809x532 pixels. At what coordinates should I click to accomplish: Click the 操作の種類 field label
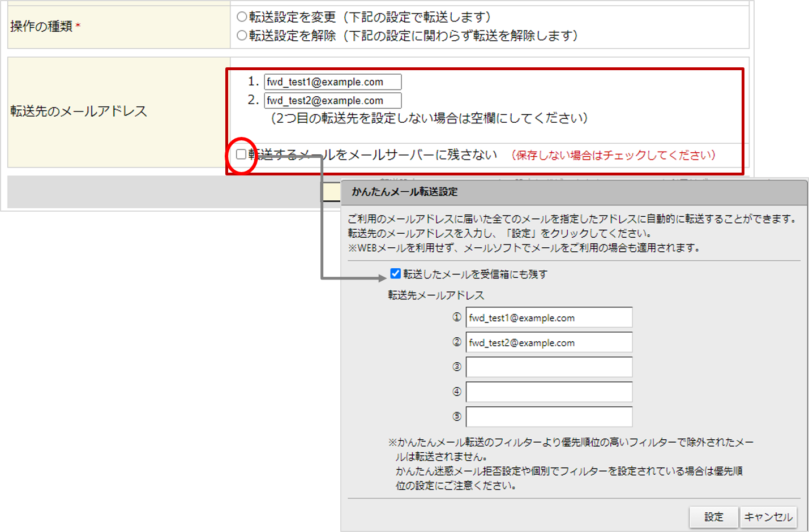point(41,27)
